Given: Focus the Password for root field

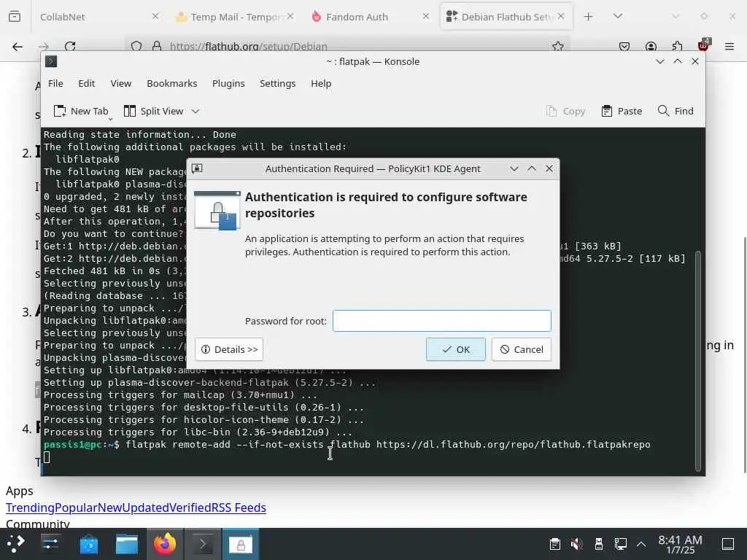Looking at the screenshot, I should (x=441, y=321).
